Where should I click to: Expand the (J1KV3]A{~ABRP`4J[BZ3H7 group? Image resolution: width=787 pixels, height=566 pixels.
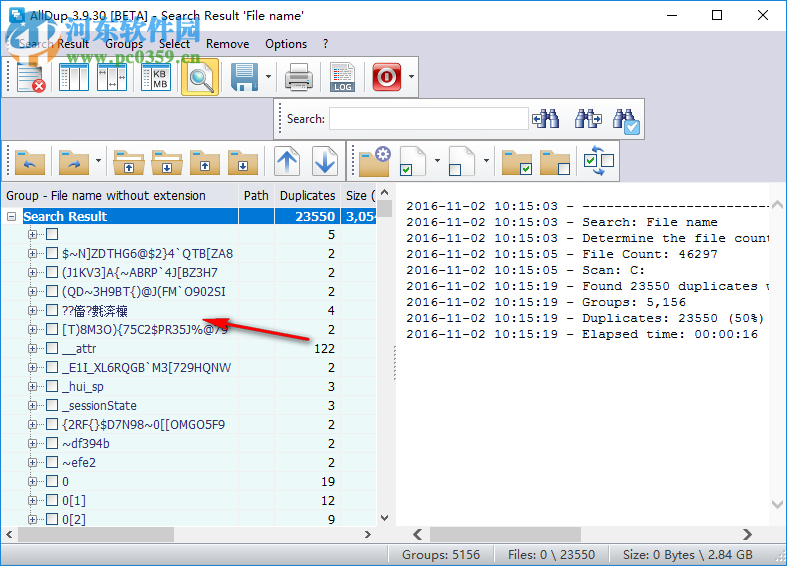pyautogui.click(x=33, y=272)
